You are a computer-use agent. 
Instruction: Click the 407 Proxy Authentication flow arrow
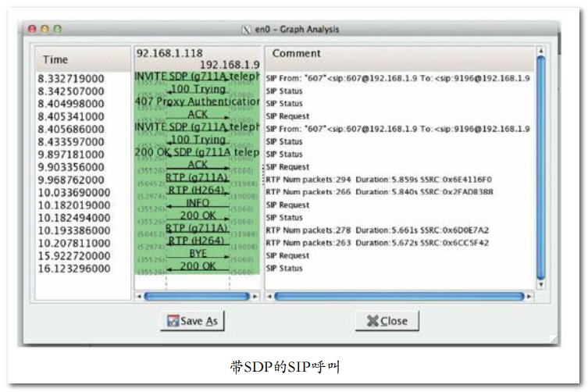click(x=197, y=102)
